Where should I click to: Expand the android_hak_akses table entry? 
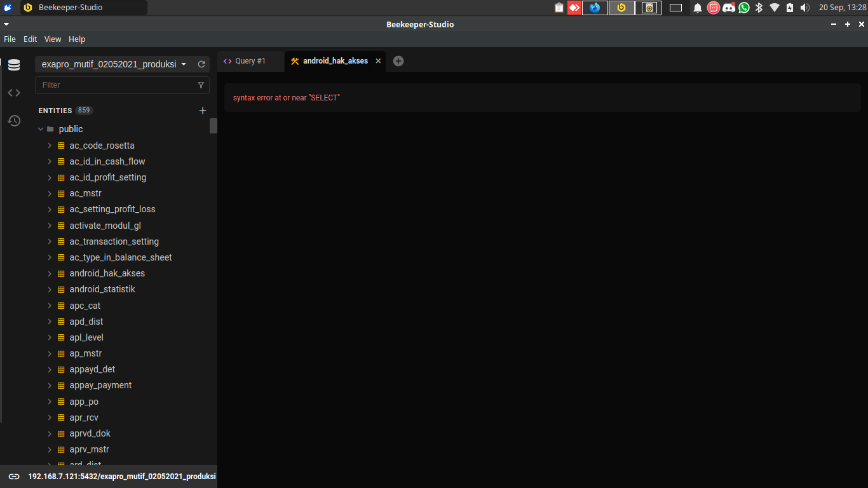click(x=50, y=273)
